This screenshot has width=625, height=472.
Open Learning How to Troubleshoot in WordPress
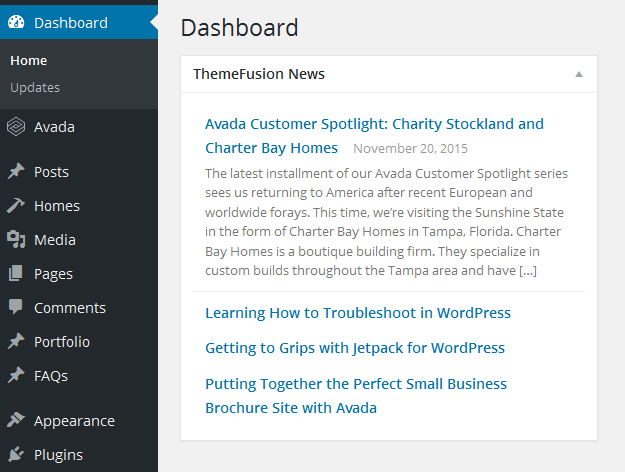point(358,313)
